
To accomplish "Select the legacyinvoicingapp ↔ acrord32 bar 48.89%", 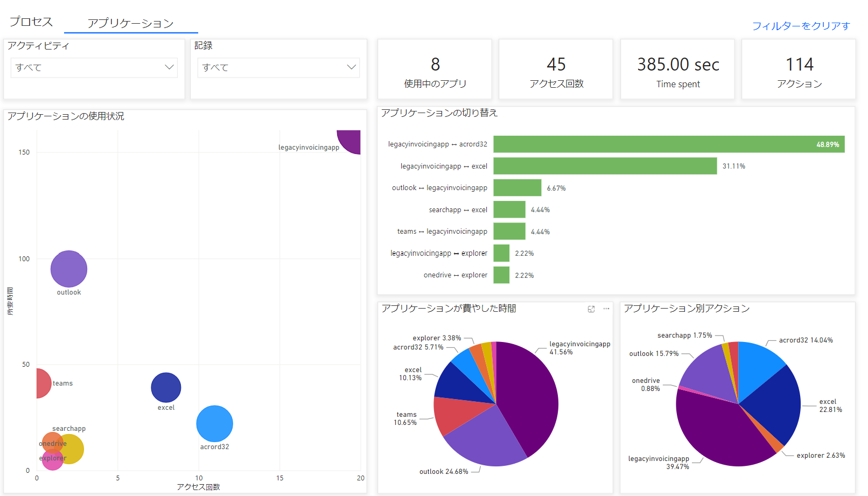I will pyautogui.click(x=669, y=144).
